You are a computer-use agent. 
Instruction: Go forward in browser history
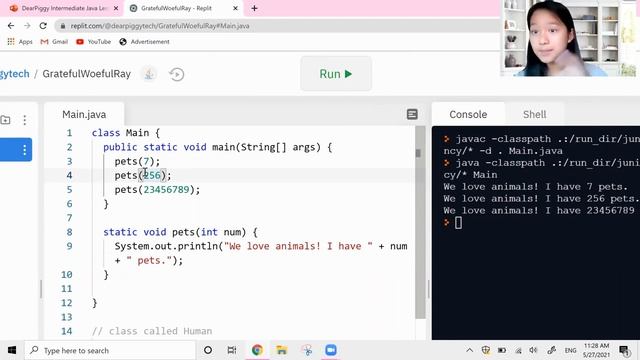27,26
